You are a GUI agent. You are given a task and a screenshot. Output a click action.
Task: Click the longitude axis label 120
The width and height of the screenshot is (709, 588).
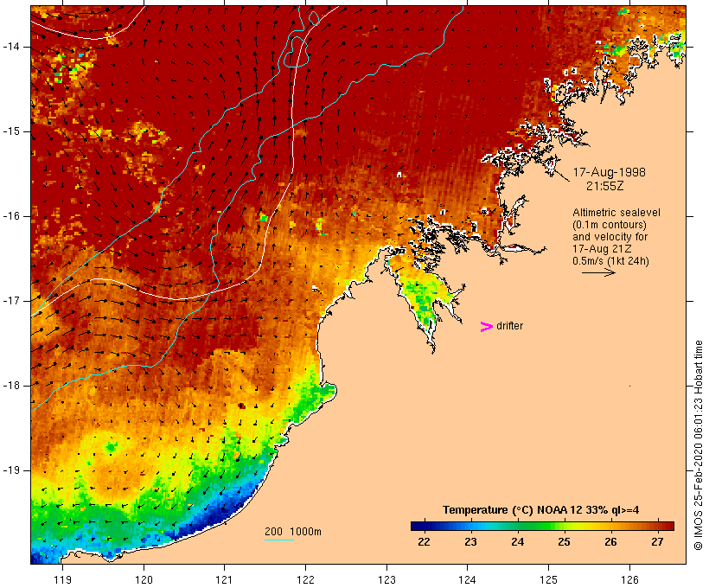point(144,579)
